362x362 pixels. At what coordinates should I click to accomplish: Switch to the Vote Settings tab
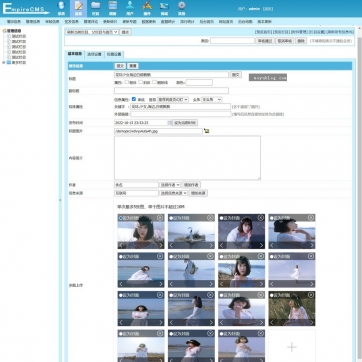click(114, 54)
